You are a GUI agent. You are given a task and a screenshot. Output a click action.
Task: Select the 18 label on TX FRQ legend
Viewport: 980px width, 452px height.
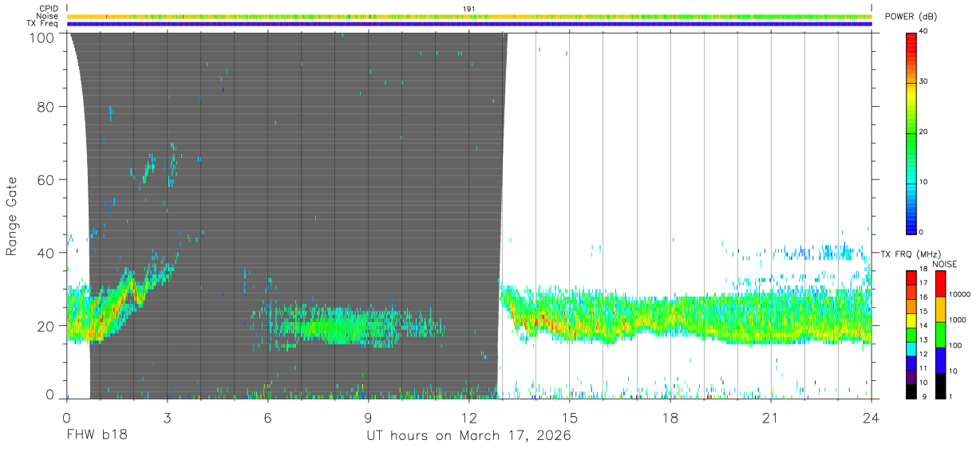click(923, 270)
